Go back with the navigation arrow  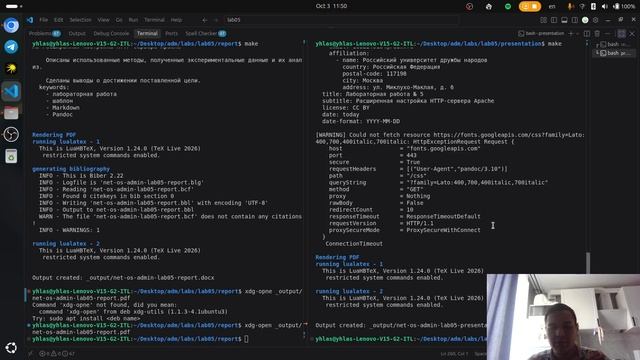click(x=204, y=20)
